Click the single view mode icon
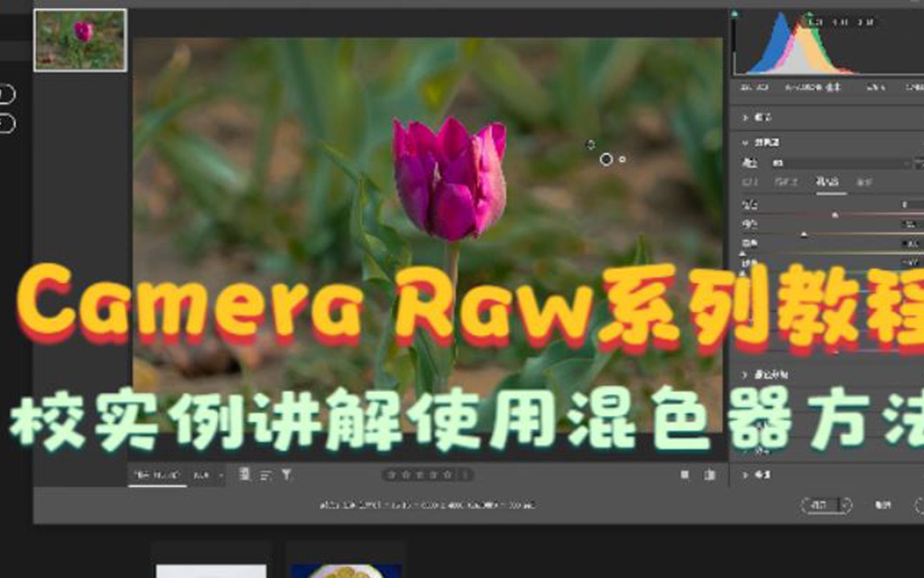This screenshot has width=924, height=578. 685,475
